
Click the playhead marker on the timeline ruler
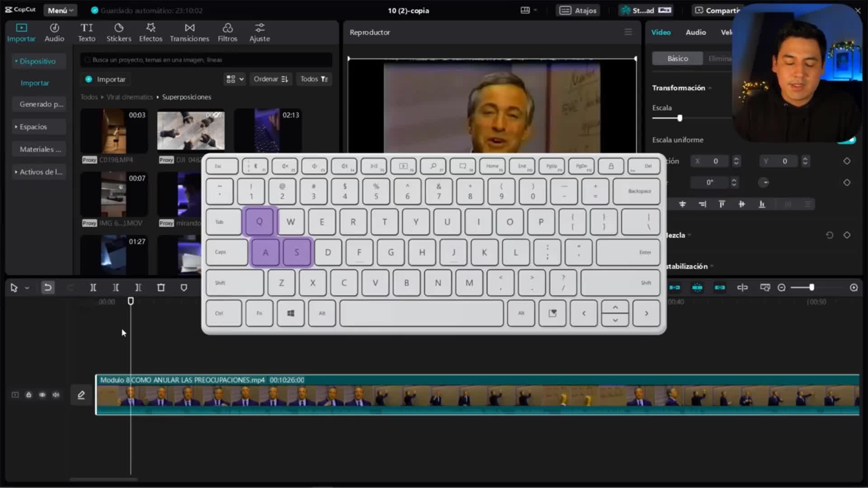(131, 301)
